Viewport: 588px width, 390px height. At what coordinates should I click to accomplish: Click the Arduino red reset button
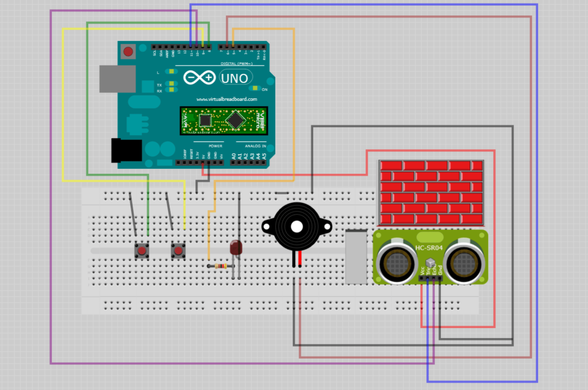click(128, 52)
